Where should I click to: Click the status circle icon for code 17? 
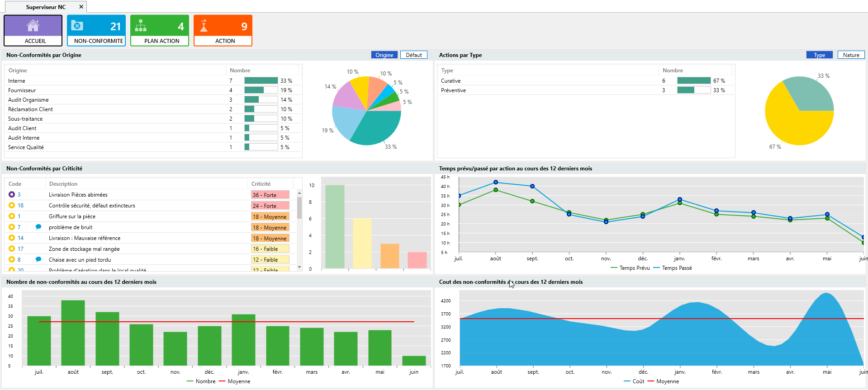point(12,249)
